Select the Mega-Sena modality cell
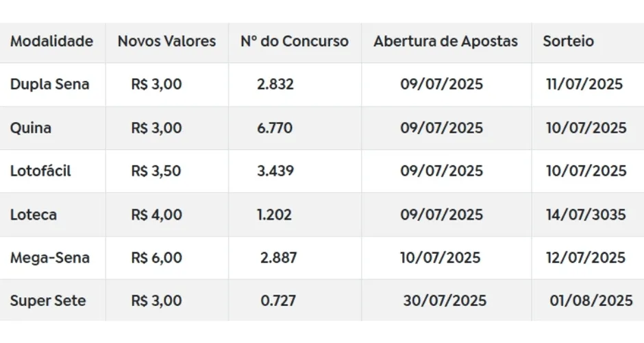The height and width of the screenshot is (343, 644). pos(50,258)
